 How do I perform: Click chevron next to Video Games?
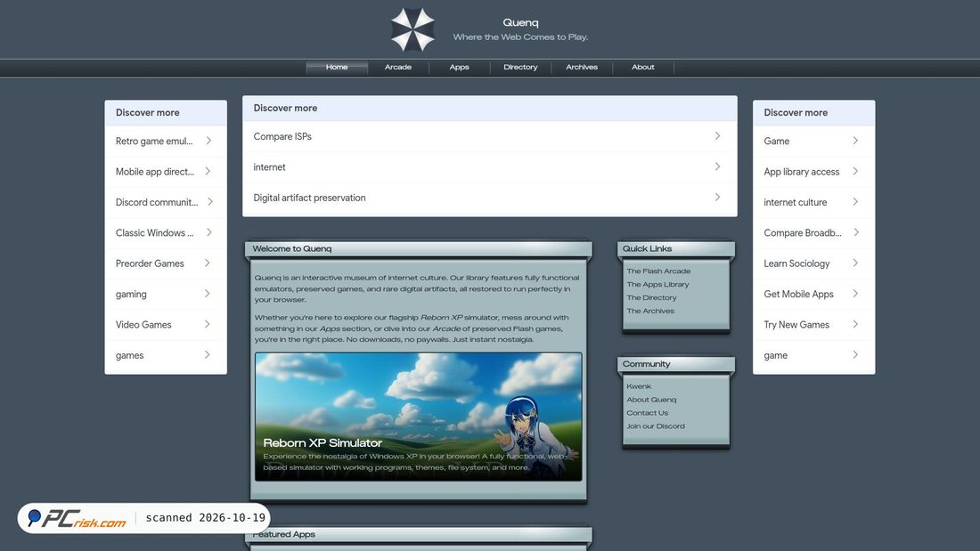point(207,324)
